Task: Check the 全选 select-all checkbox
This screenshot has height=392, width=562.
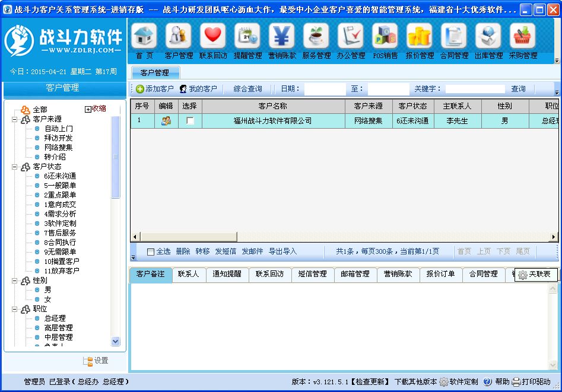Action: pos(151,252)
